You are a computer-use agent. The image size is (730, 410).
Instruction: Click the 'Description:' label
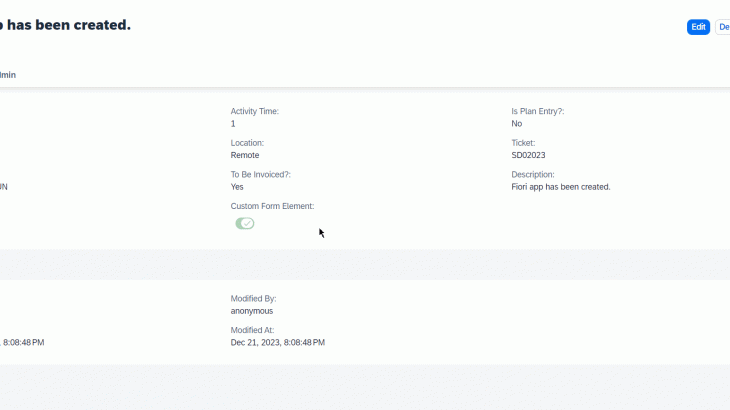(x=533, y=175)
